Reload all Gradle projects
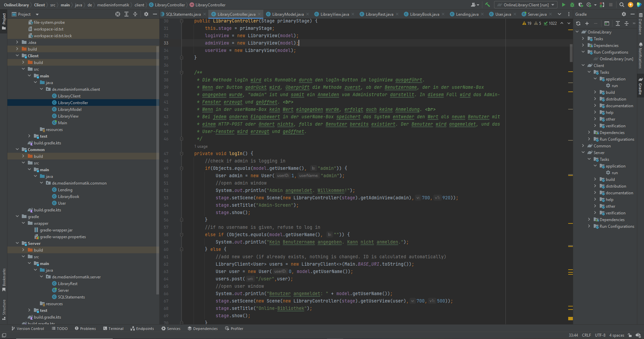 coord(578,23)
